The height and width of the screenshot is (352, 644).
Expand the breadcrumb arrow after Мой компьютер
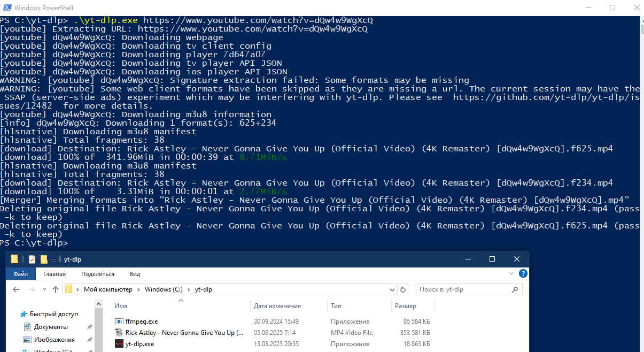click(x=138, y=289)
